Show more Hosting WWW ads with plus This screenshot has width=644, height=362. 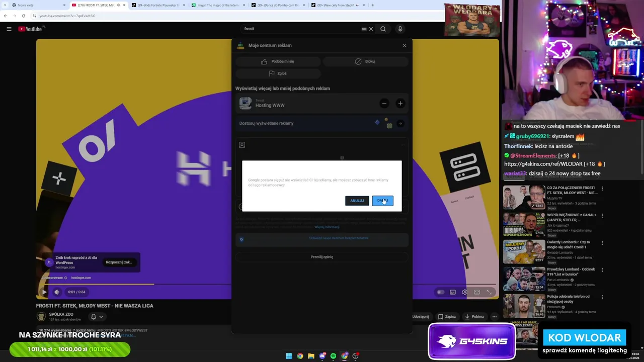click(400, 104)
